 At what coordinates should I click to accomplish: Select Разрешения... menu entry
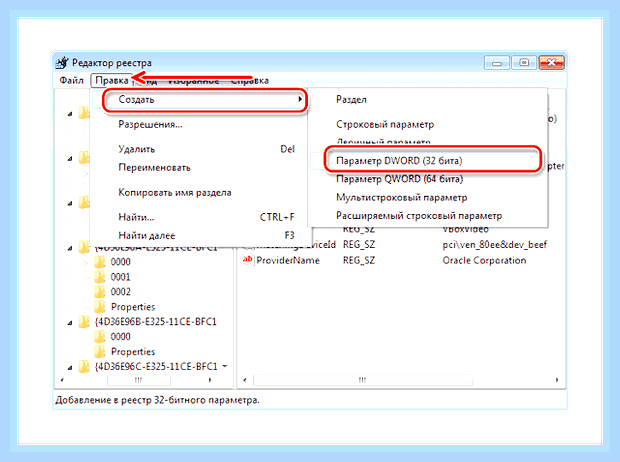[x=150, y=125]
